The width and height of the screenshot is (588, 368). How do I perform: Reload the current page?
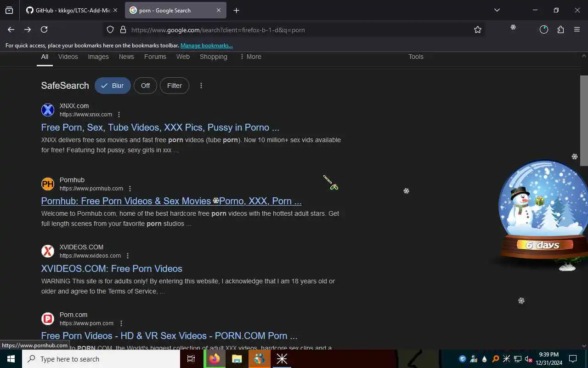coord(44,29)
